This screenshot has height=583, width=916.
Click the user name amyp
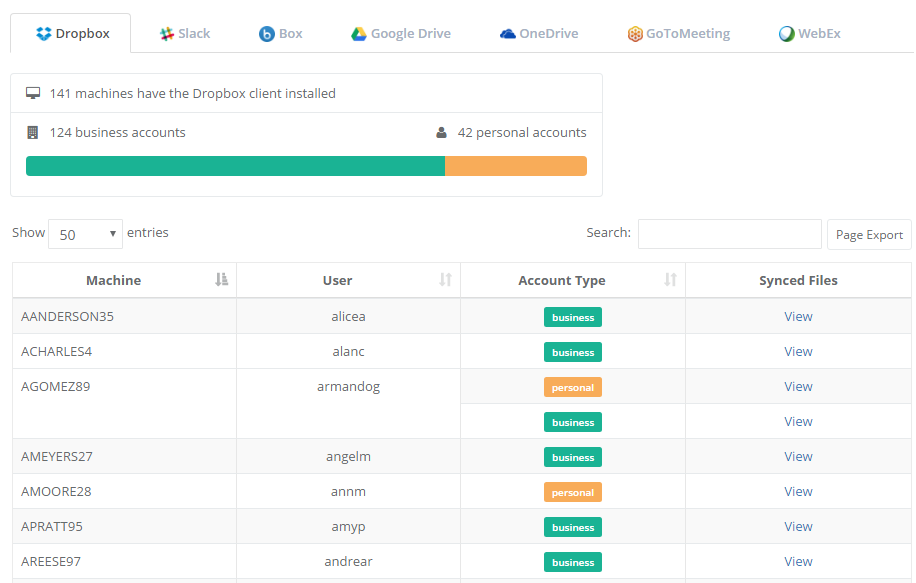[x=348, y=528]
